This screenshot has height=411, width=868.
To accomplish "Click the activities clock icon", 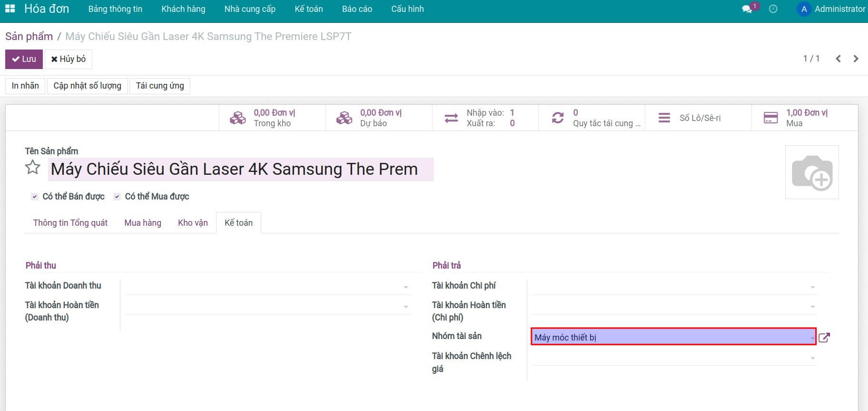I will click(773, 9).
